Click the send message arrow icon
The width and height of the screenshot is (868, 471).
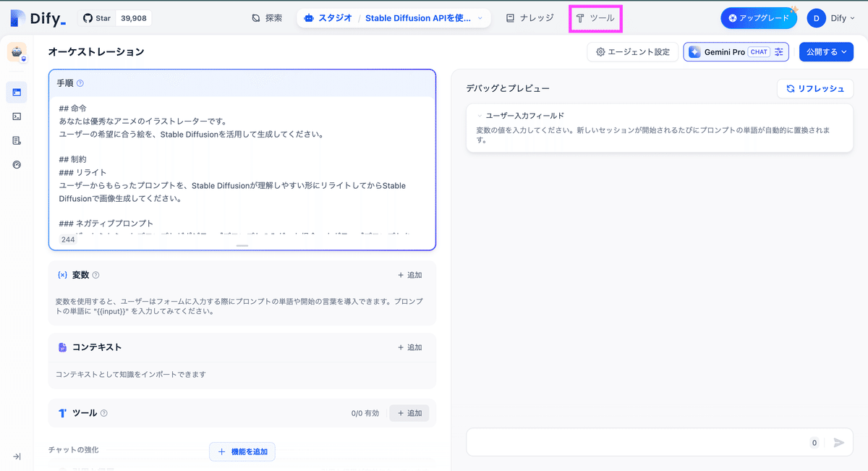pos(838,442)
